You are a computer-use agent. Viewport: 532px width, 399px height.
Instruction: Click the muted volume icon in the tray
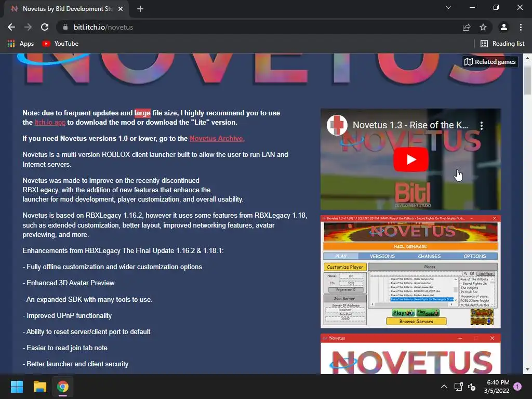[x=472, y=387]
